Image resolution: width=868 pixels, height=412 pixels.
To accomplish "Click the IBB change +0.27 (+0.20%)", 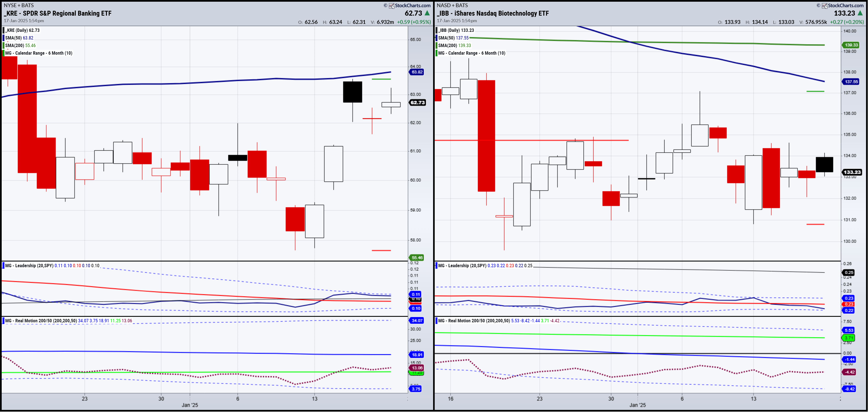I will coord(847,22).
